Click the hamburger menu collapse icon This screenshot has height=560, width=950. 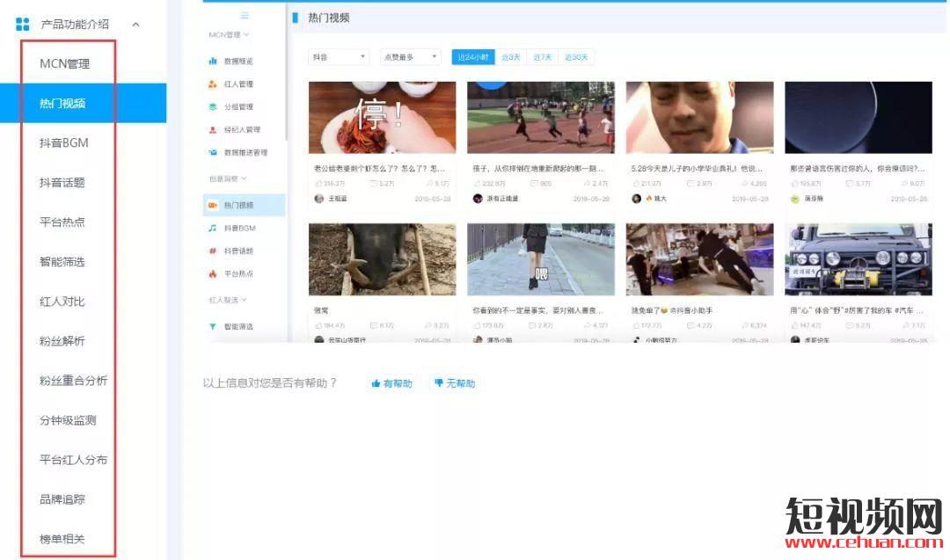(245, 16)
